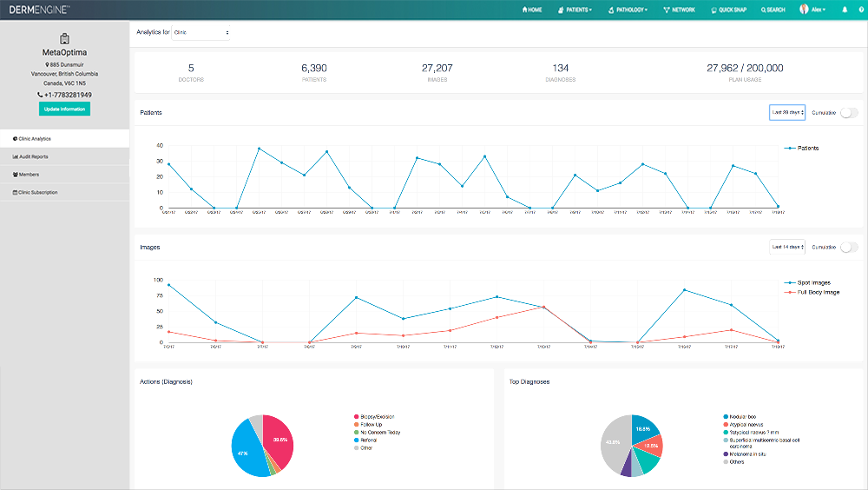This screenshot has height=490, width=868.
Task: Click the help question mark icon
Action: tap(859, 10)
